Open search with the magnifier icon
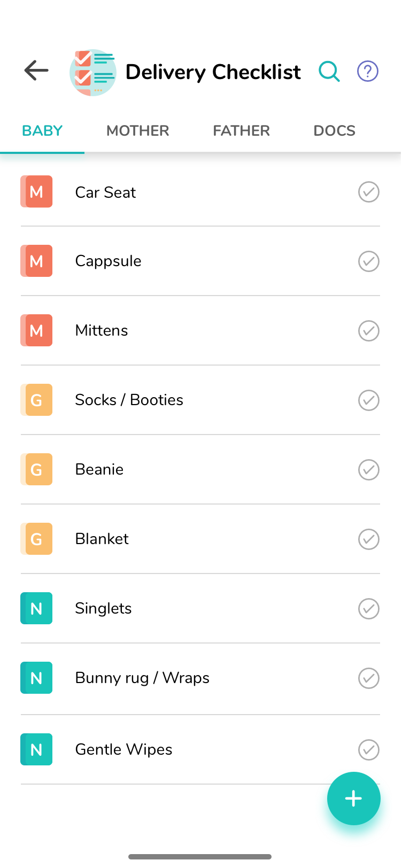The height and width of the screenshot is (868, 402). (329, 71)
